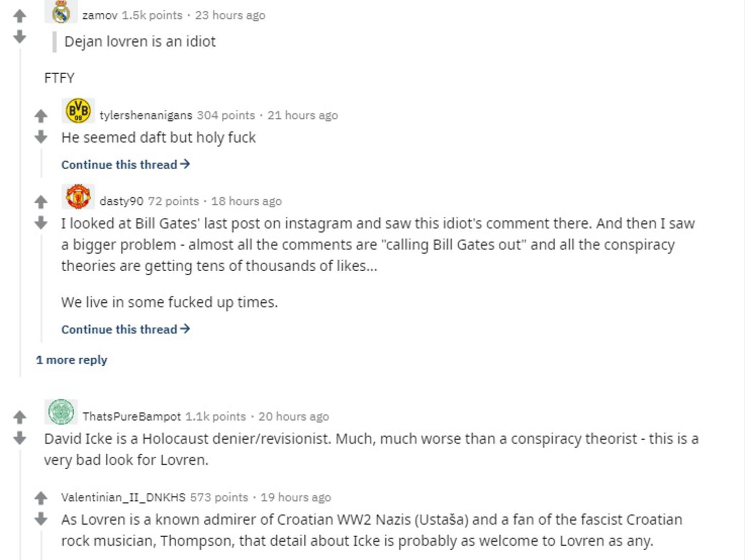Viewport: 745px width, 560px height.
Task: Open Continue this thread under dasty90
Action: tap(125, 329)
